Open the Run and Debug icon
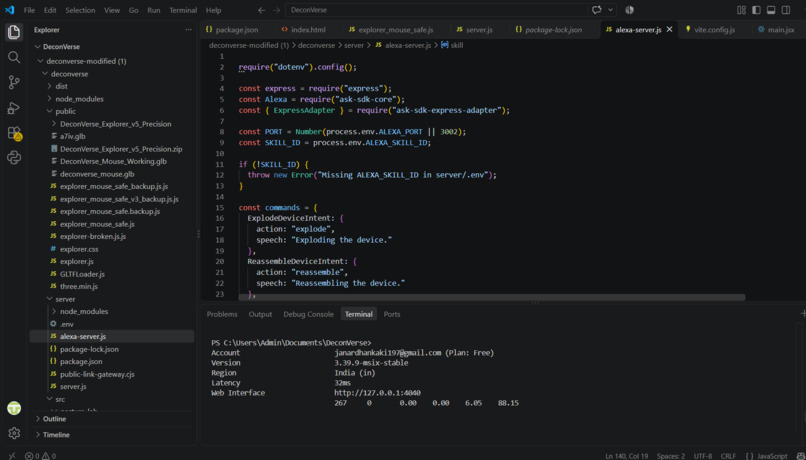 click(x=14, y=107)
